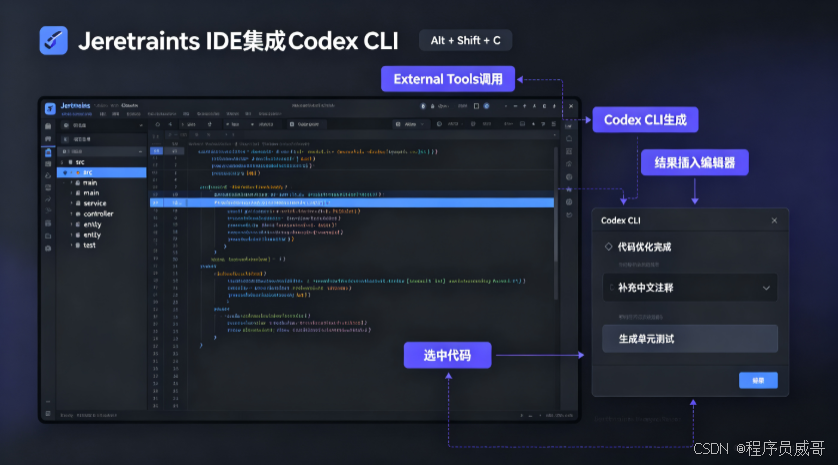Select the controller folder

click(98, 214)
